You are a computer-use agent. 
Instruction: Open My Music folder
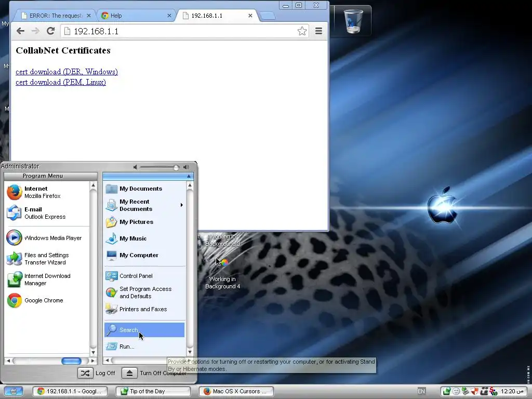tap(145, 238)
